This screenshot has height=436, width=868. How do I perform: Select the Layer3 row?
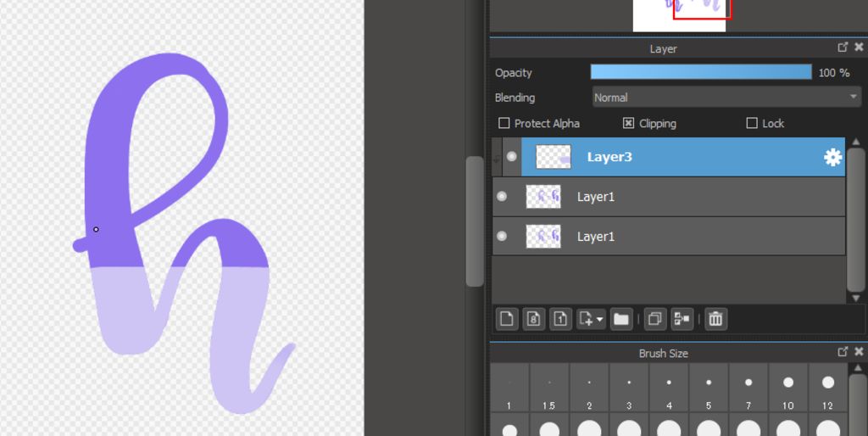coord(669,157)
